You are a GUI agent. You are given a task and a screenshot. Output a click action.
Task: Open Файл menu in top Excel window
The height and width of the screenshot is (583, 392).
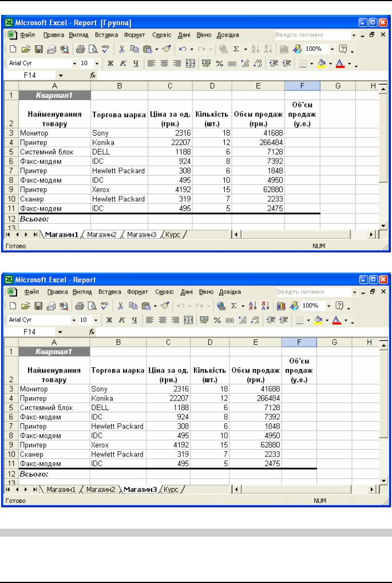[x=27, y=35]
